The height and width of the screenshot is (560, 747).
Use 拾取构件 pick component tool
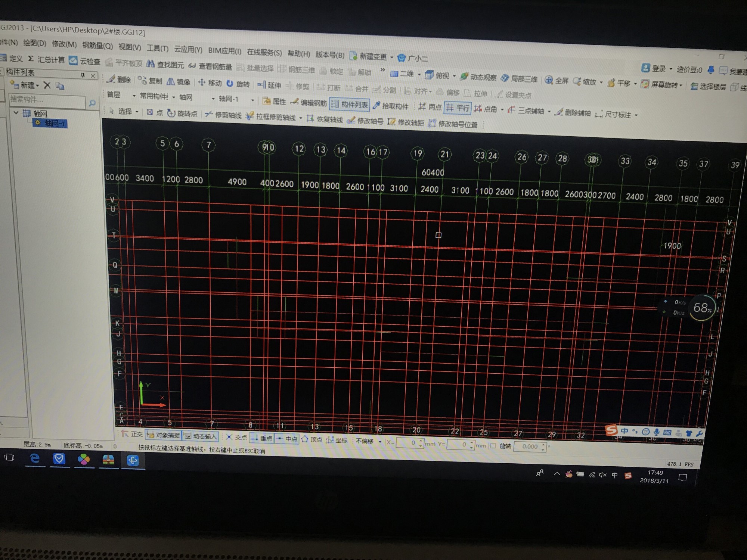pyautogui.click(x=391, y=106)
